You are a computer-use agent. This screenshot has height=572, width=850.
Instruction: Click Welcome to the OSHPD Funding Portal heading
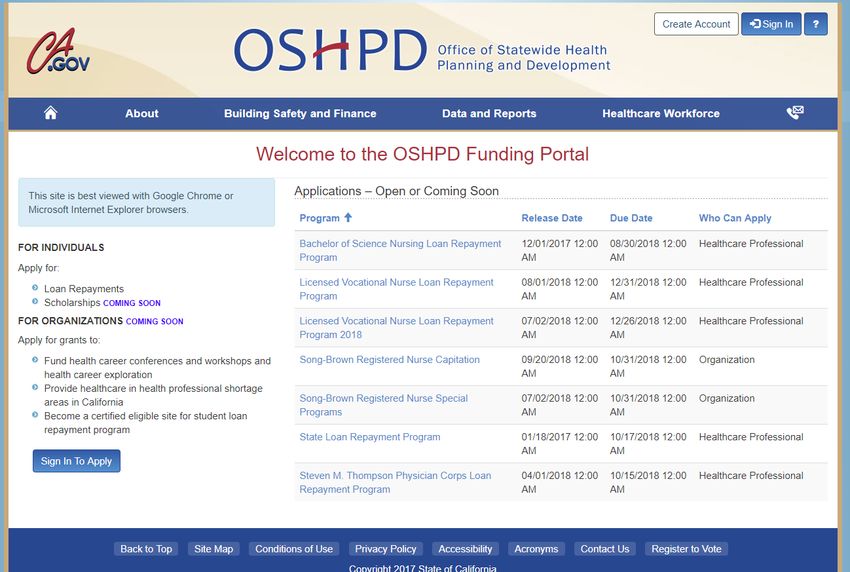pyautogui.click(x=422, y=154)
